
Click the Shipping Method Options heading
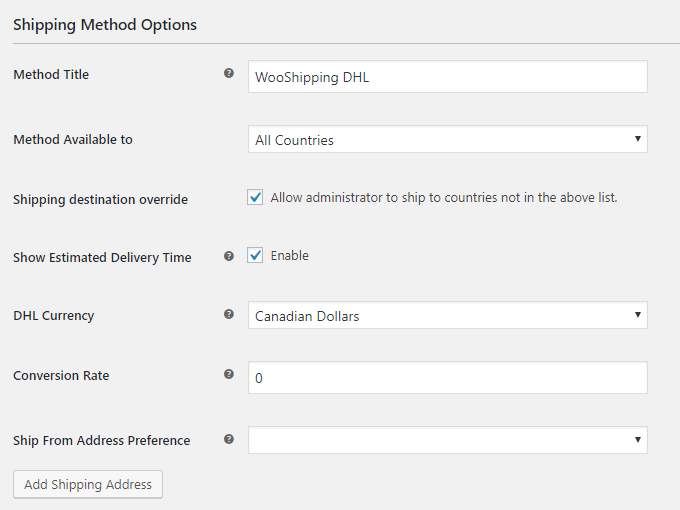(105, 25)
